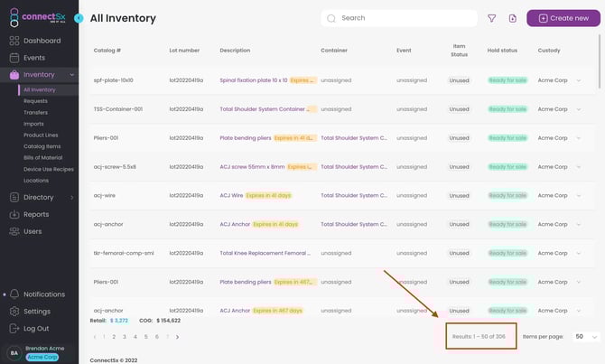Open Settings gear in sidebar
Image resolution: width=605 pixels, height=364 pixels.
click(36, 312)
